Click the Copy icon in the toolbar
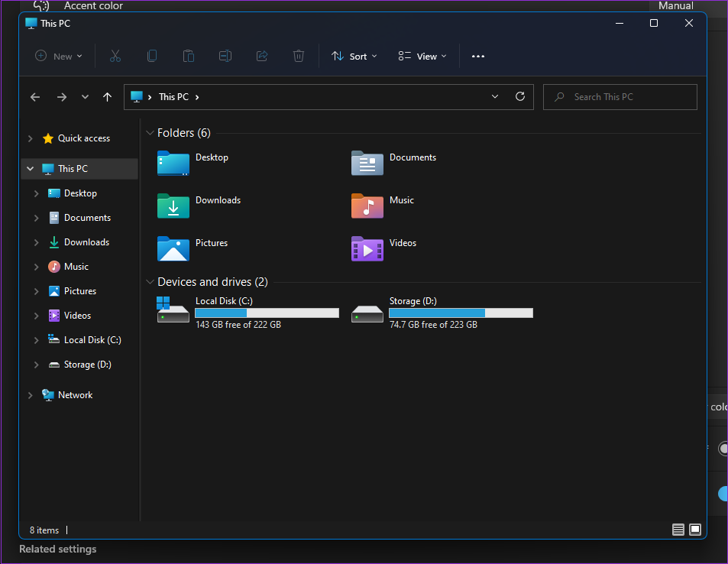The image size is (728, 564). [x=152, y=56]
